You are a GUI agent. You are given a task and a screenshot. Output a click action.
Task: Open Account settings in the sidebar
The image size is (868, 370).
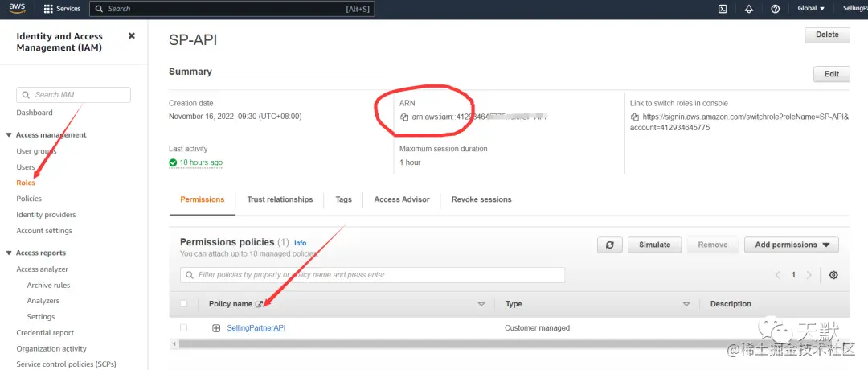click(x=44, y=231)
